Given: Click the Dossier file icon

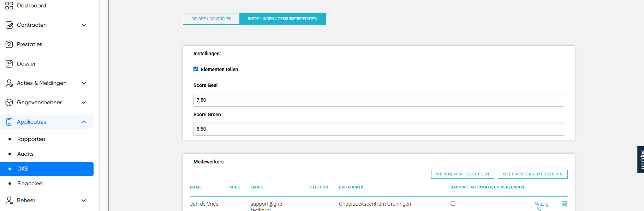Looking at the screenshot, I should 9,64.
